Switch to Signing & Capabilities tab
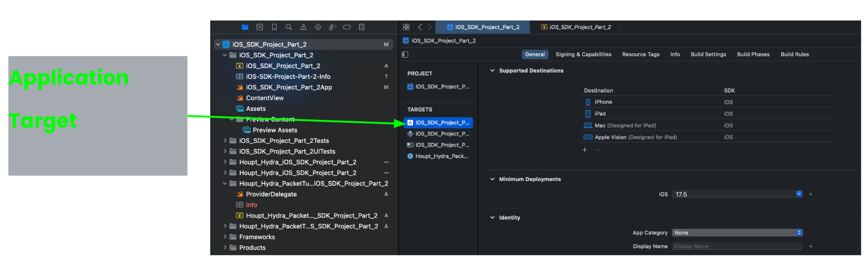 [583, 55]
